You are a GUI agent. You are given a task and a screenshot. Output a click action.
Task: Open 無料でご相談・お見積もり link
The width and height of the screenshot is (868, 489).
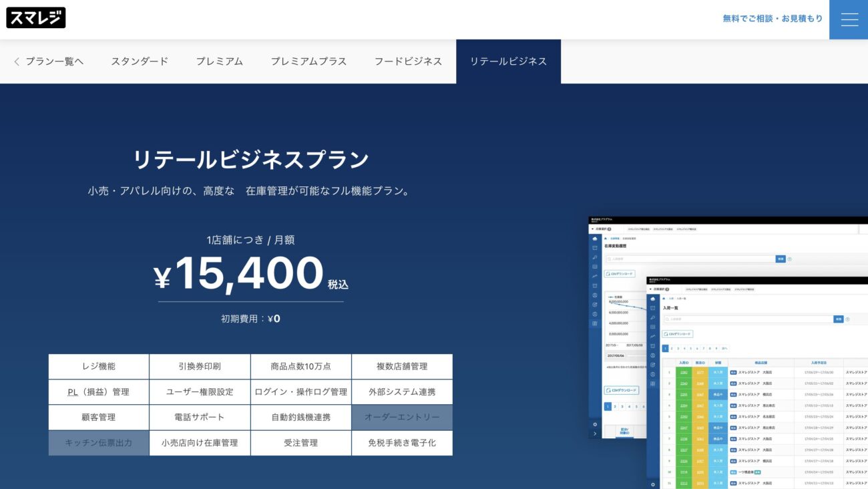(773, 19)
